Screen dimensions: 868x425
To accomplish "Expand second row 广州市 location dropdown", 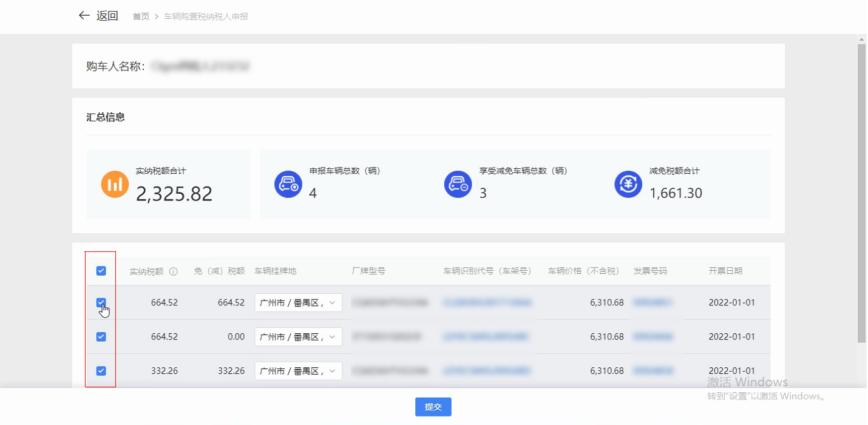I will pyautogui.click(x=298, y=336).
